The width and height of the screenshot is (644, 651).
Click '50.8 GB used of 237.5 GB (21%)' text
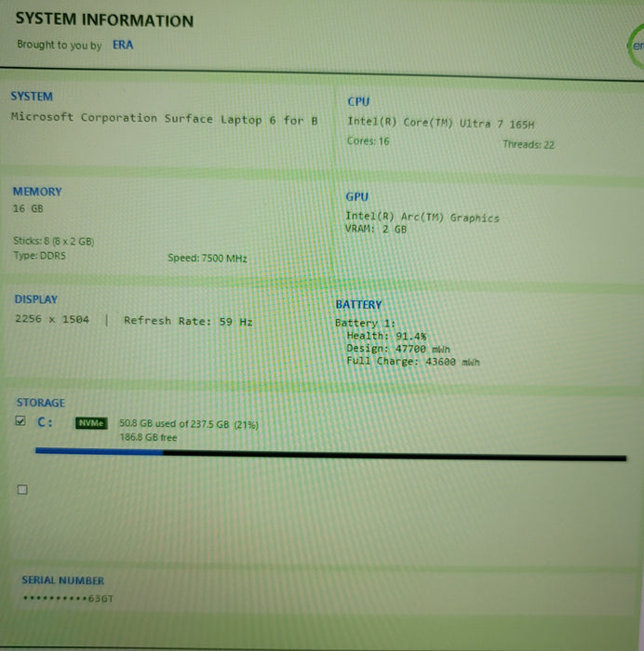click(189, 424)
